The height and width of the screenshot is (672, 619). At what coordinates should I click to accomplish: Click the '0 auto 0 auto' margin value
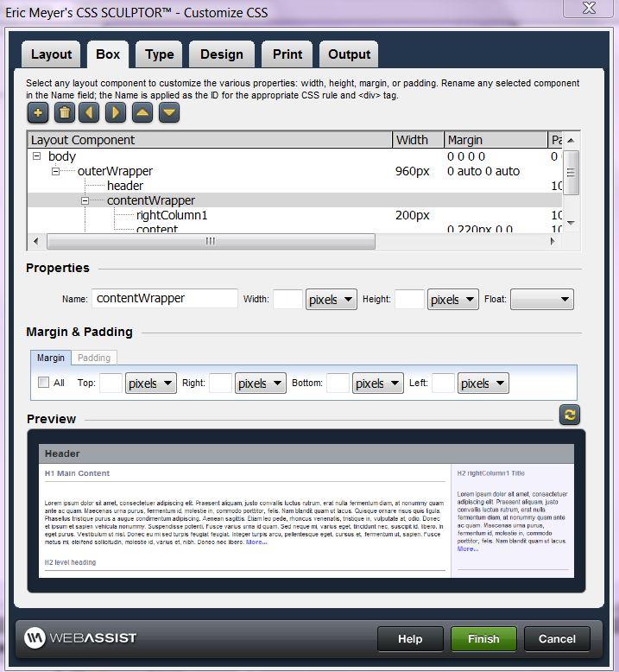pos(483,171)
